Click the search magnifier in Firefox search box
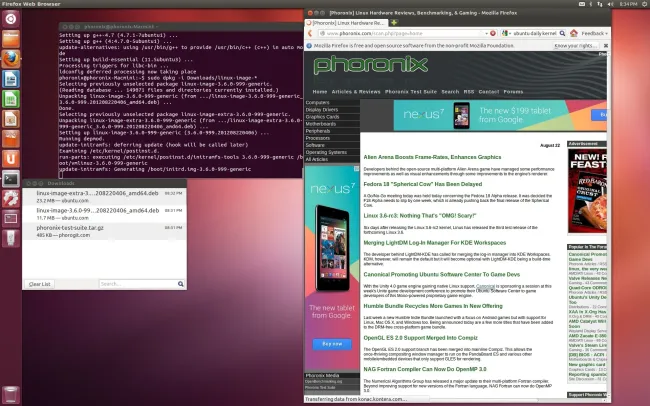 [x=562, y=33]
